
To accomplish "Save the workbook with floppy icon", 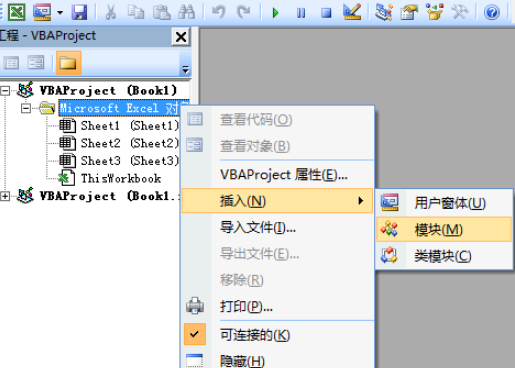I will tap(79, 12).
